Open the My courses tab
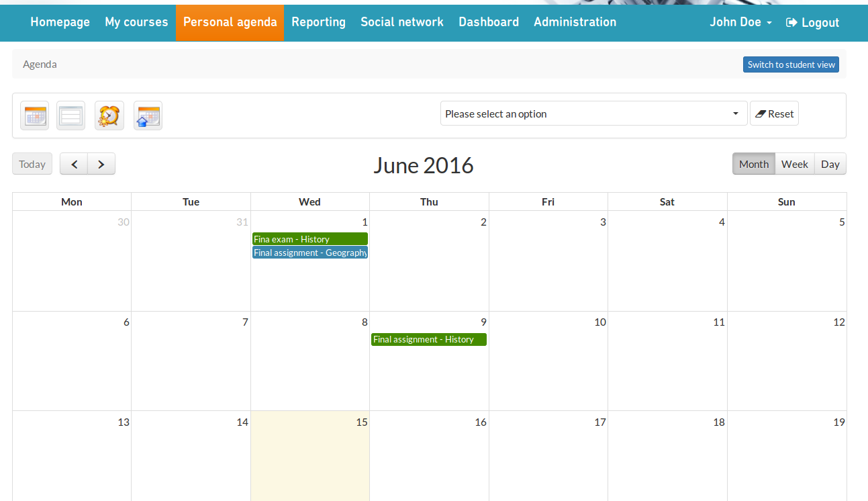Image resolution: width=868 pixels, height=501 pixels. [x=136, y=22]
